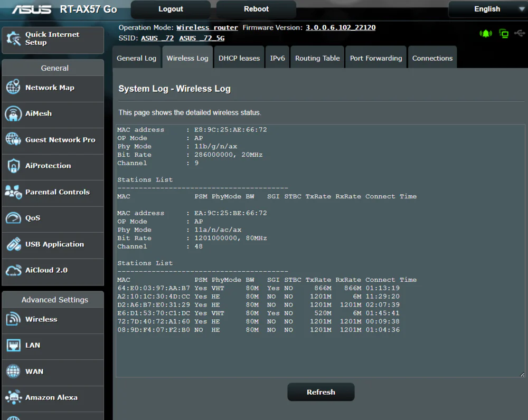Open the Connections tab

(x=432, y=58)
